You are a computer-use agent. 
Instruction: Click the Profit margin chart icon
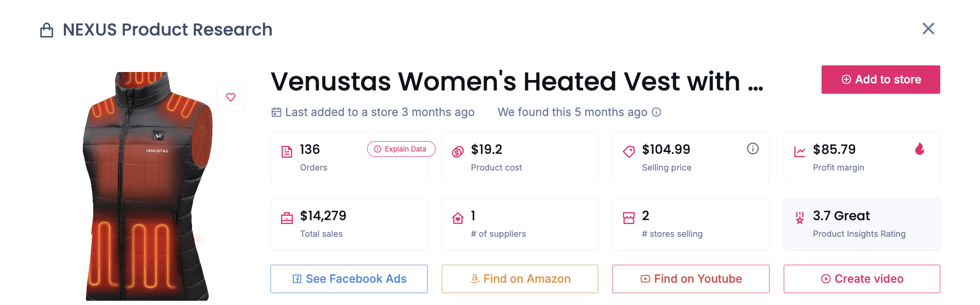[x=800, y=152]
